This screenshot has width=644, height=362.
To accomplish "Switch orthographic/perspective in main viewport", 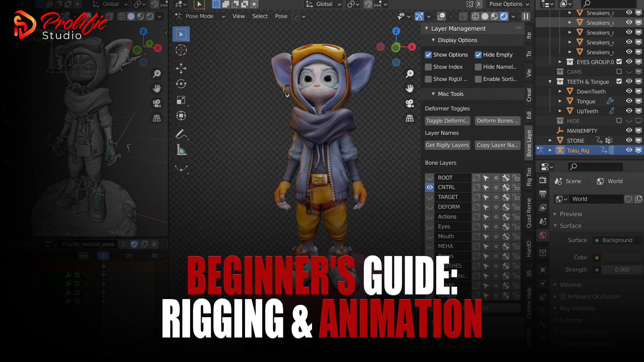I will pyautogui.click(x=410, y=118).
